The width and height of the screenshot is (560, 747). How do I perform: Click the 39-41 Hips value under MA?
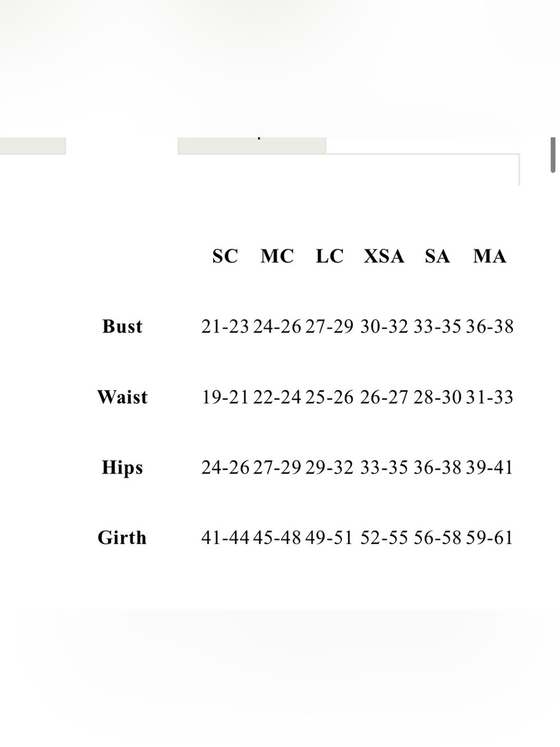(x=489, y=467)
